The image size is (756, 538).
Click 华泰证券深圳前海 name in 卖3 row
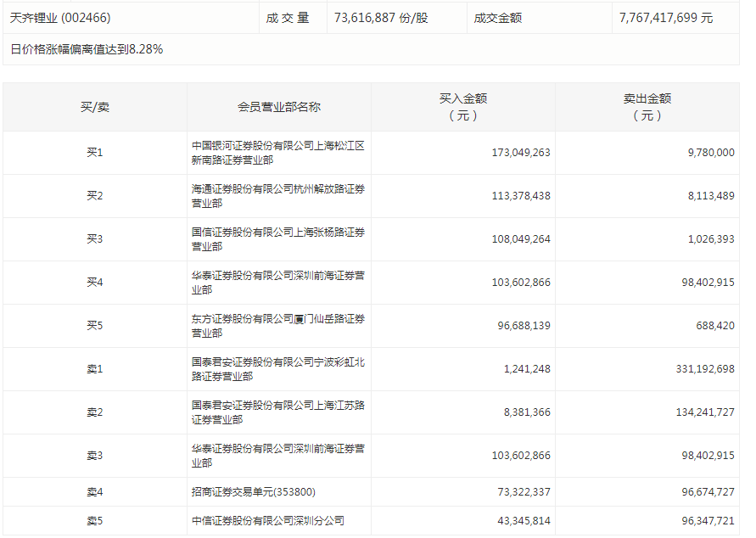coord(278,456)
